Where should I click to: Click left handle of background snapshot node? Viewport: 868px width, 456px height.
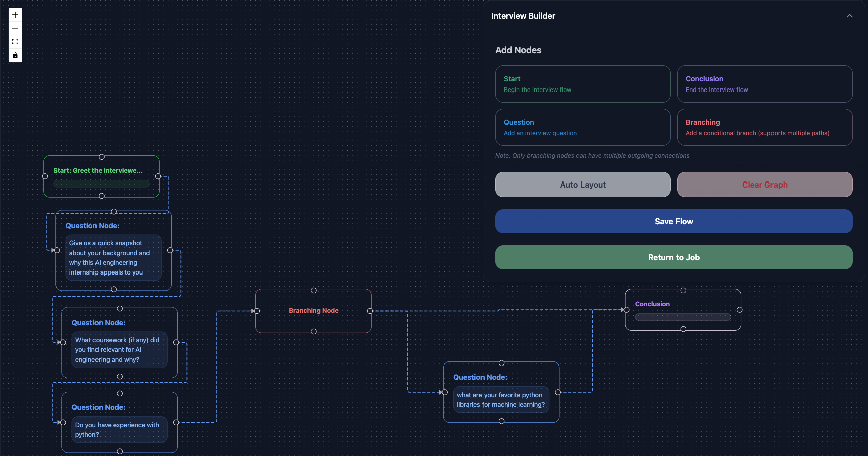coord(57,250)
